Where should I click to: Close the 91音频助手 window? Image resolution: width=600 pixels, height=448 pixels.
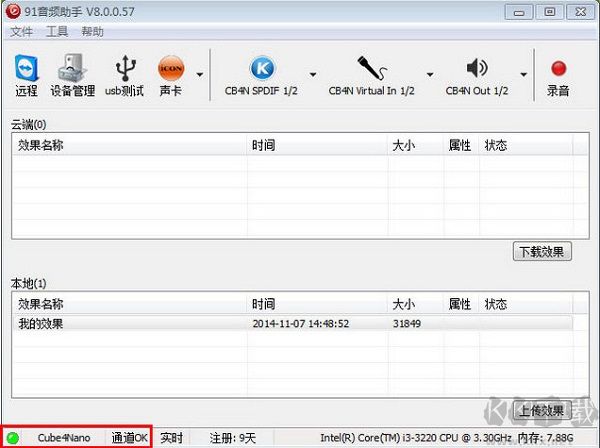point(580,12)
